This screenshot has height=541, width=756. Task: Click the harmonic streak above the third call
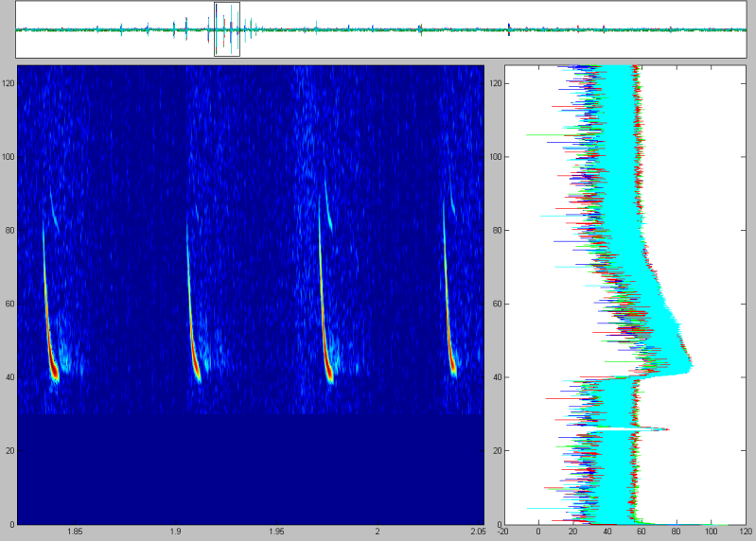point(328,204)
